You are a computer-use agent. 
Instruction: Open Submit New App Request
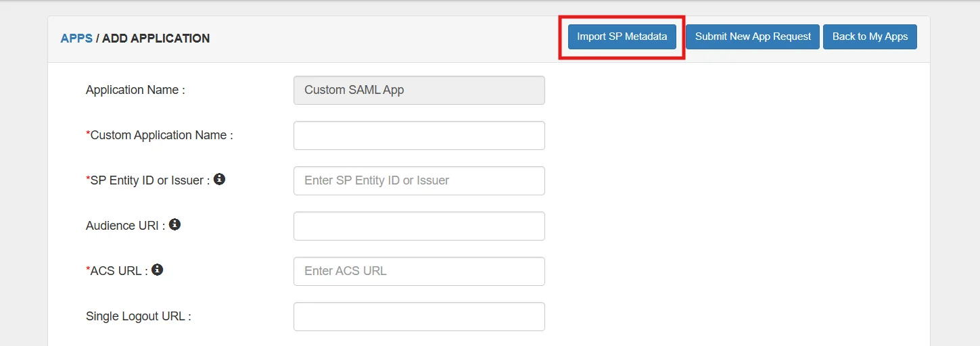pos(753,36)
